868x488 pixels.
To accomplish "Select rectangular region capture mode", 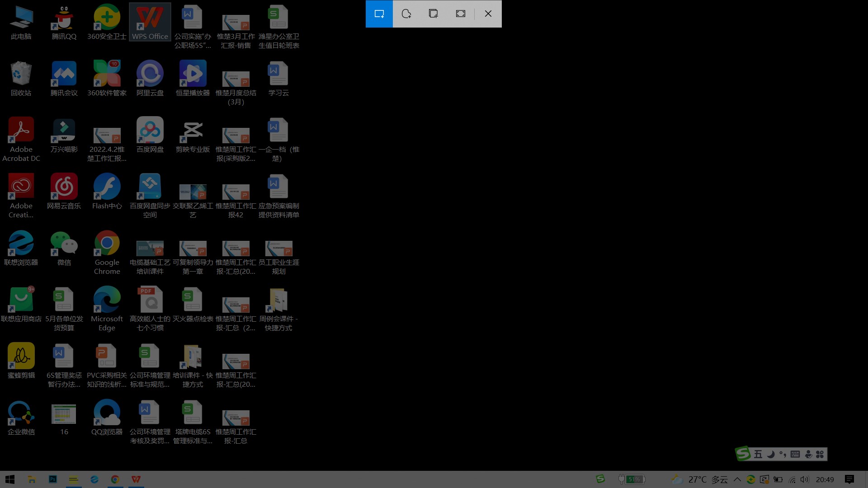I will point(379,13).
